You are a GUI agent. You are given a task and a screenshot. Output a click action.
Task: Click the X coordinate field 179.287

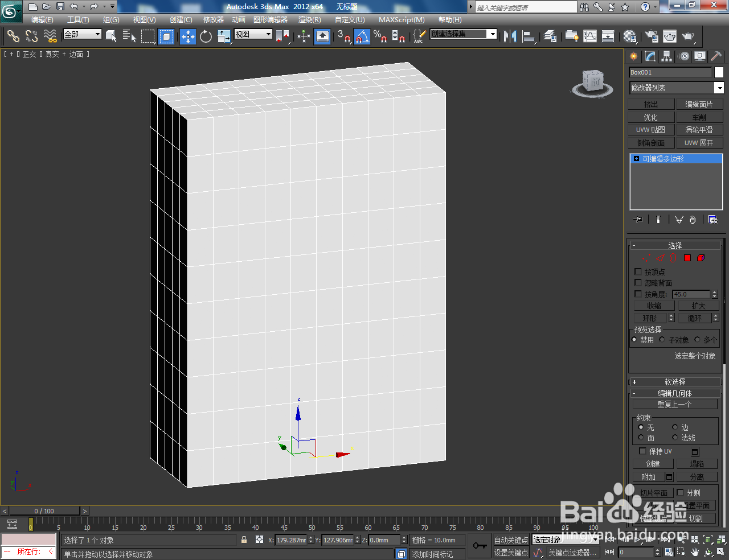click(291, 540)
